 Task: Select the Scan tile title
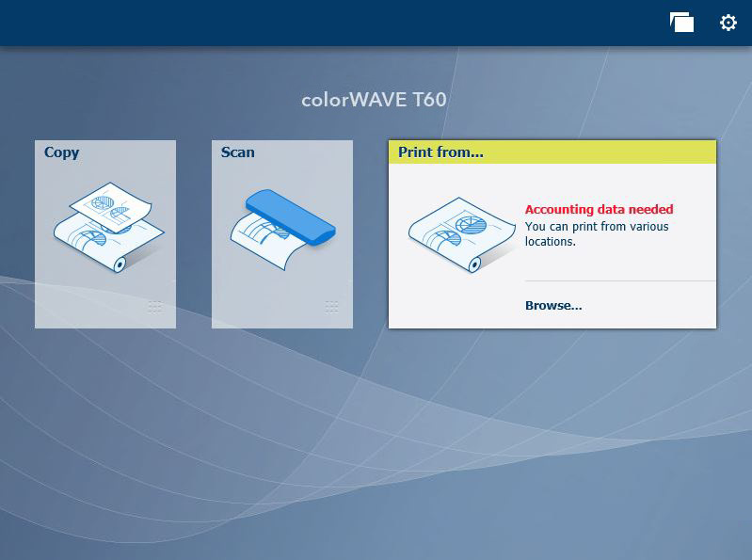238,152
